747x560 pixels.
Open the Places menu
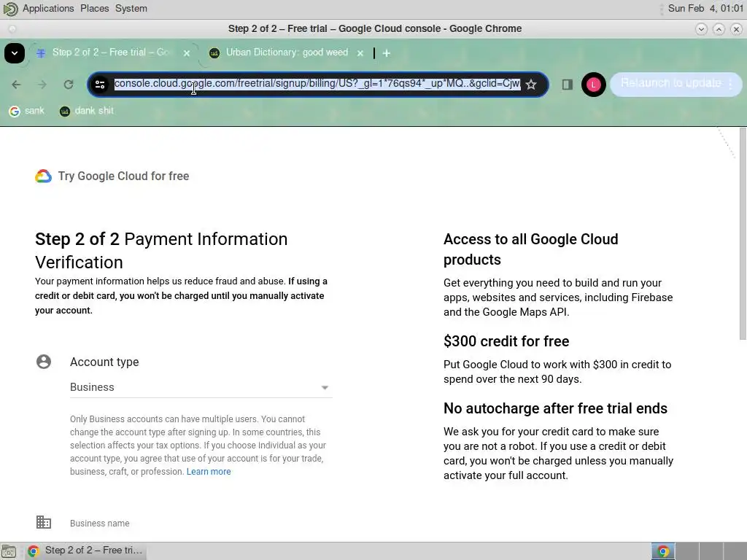coord(94,9)
